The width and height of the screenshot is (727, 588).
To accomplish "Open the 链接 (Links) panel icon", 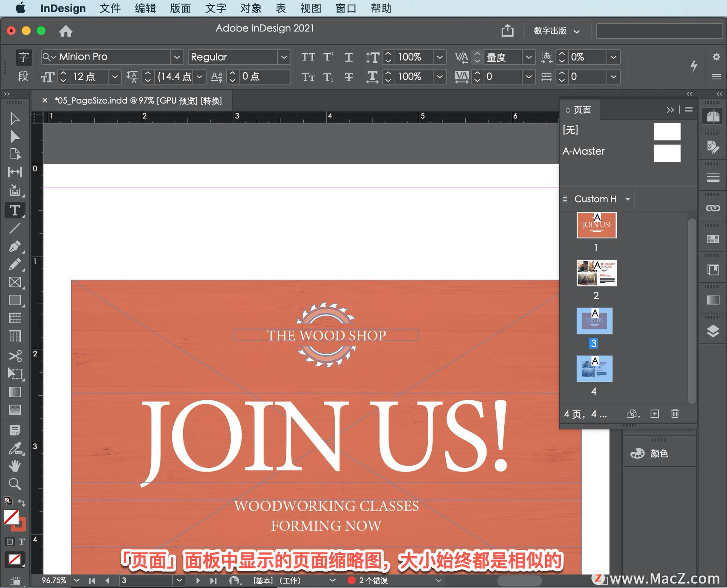I will pyautogui.click(x=713, y=208).
